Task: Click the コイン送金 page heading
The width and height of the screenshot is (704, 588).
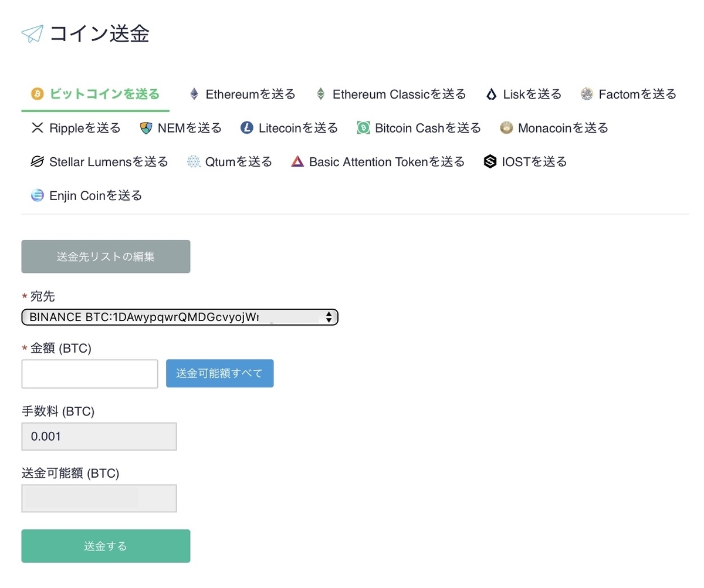Action: 100,34
